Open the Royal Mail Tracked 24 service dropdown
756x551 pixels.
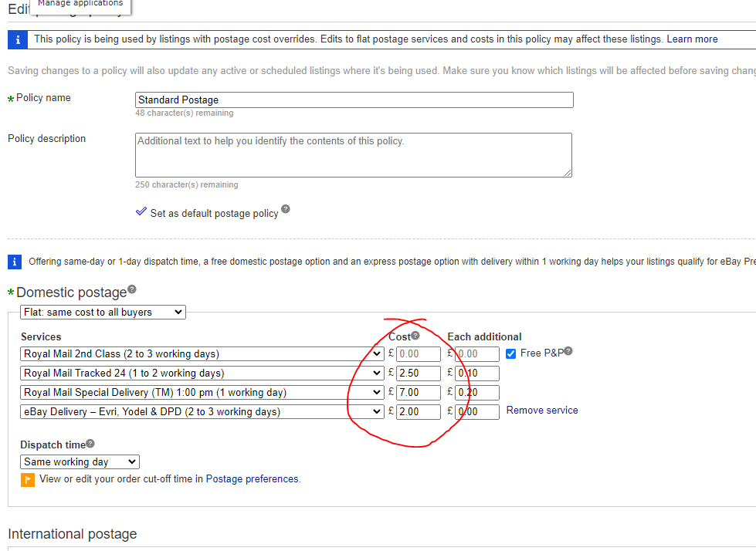click(202, 374)
